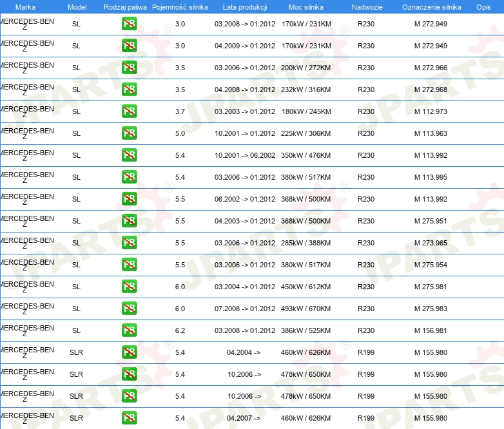Click power value 285kW / 388KM

tap(305, 243)
